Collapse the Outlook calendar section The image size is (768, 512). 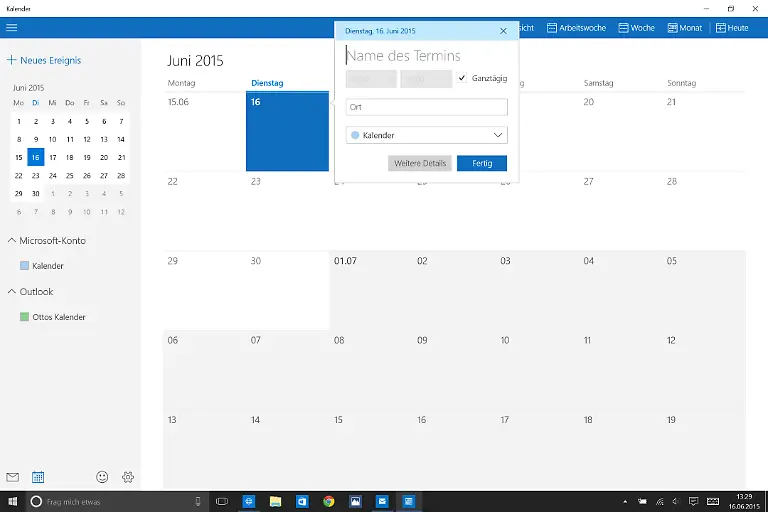(11, 292)
